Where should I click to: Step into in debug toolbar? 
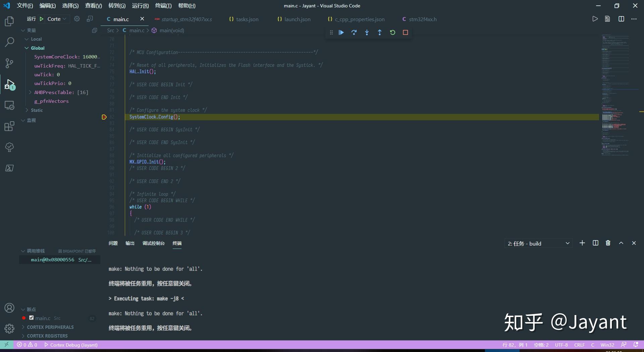[x=367, y=33]
